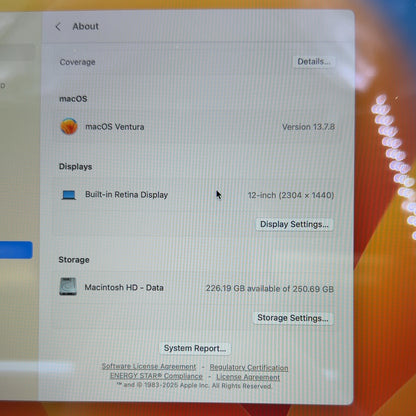Open the Software License Agreement link

pos(149,366)
